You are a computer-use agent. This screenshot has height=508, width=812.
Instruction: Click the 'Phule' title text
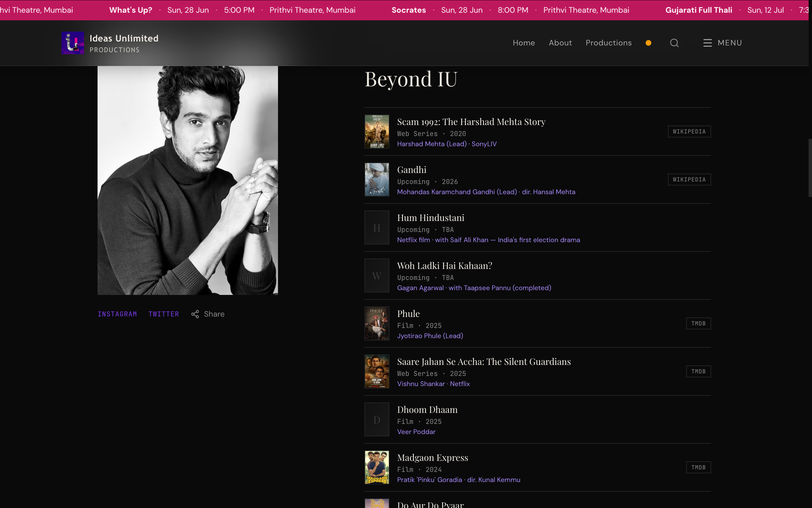pos(408,314)
